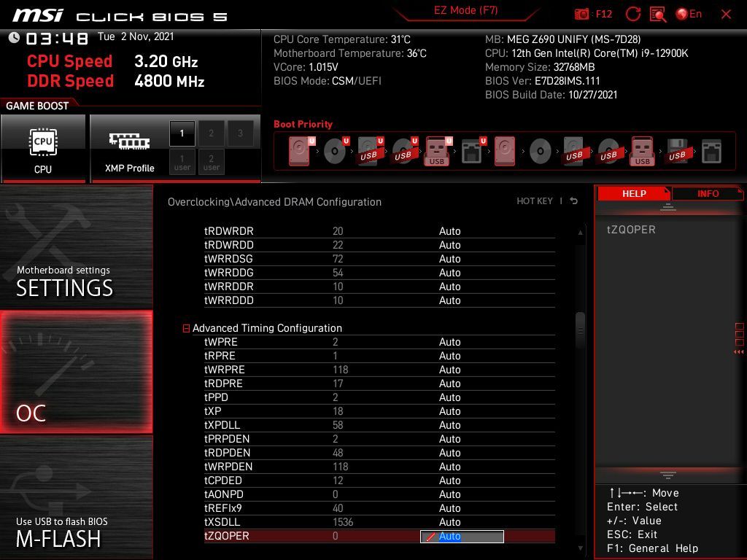Change language via the En globe icon
747x560 pixels.
[x=689, y=14]
